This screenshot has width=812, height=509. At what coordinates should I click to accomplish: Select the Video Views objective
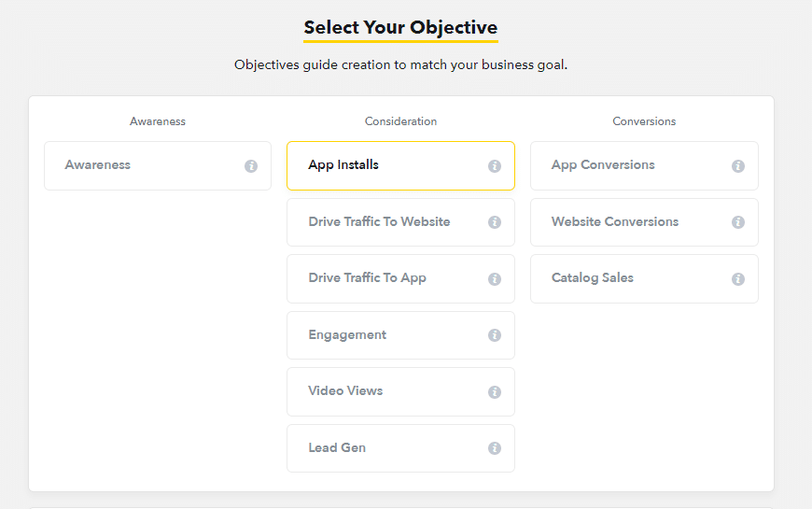click(400, 392)
